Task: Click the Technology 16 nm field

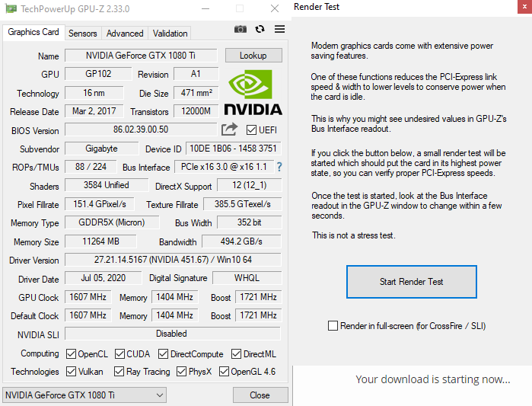Action: 94,93
